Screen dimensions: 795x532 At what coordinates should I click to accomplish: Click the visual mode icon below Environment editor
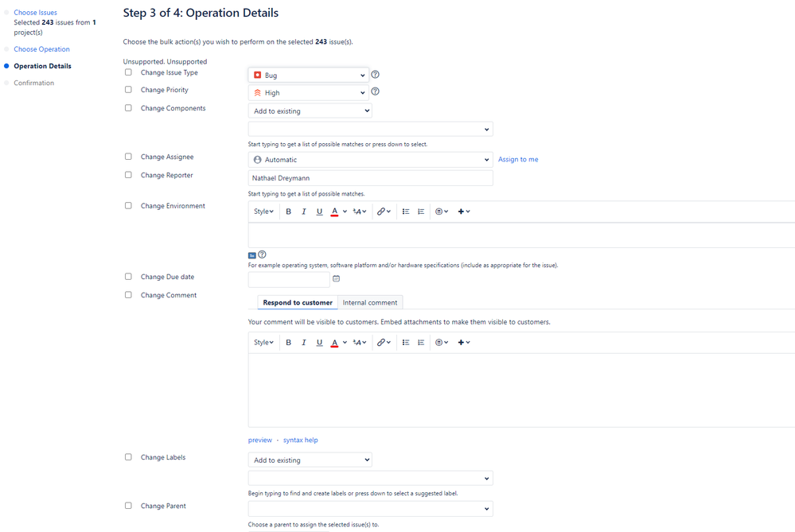click(x=252, y=255)
